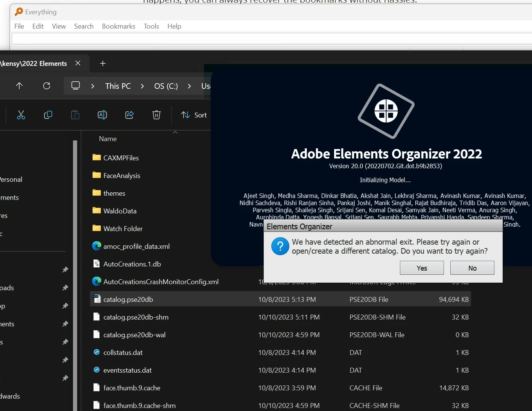The width and height of the screenshot is (532, 411).
Task: Select OS (C:) in the breadcrumb
Action: (x=166, y=86)
